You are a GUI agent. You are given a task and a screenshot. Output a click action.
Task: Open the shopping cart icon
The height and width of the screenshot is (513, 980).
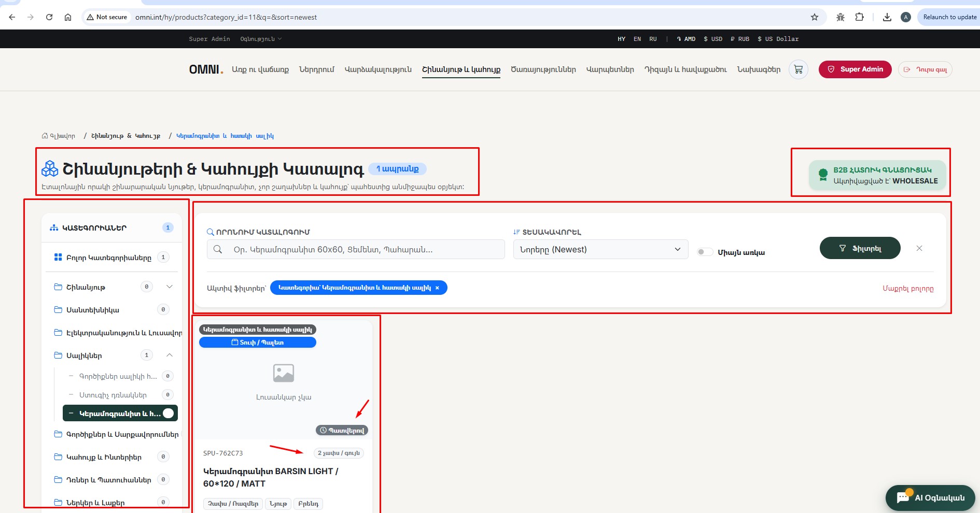(799, 69)
